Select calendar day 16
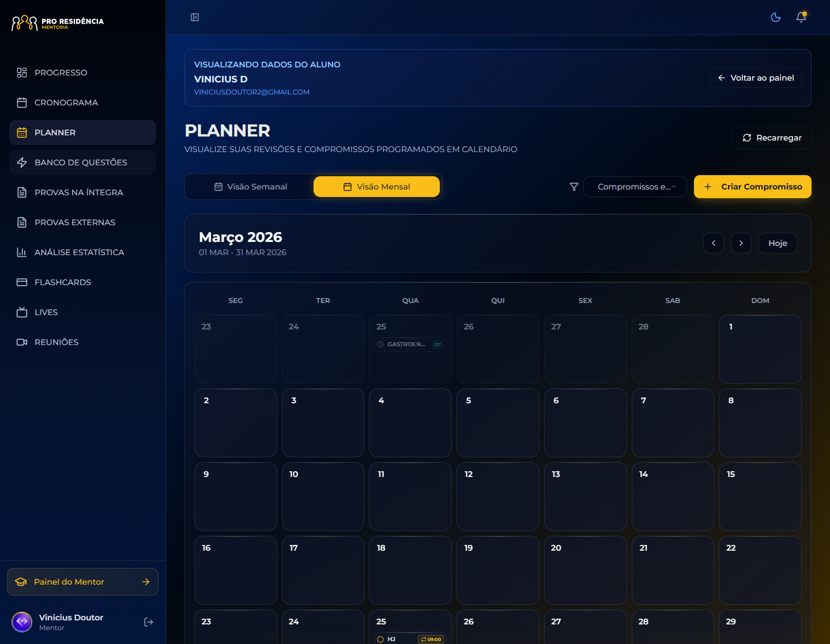Viewport: 830px width, 644px height. coord(236,570)
